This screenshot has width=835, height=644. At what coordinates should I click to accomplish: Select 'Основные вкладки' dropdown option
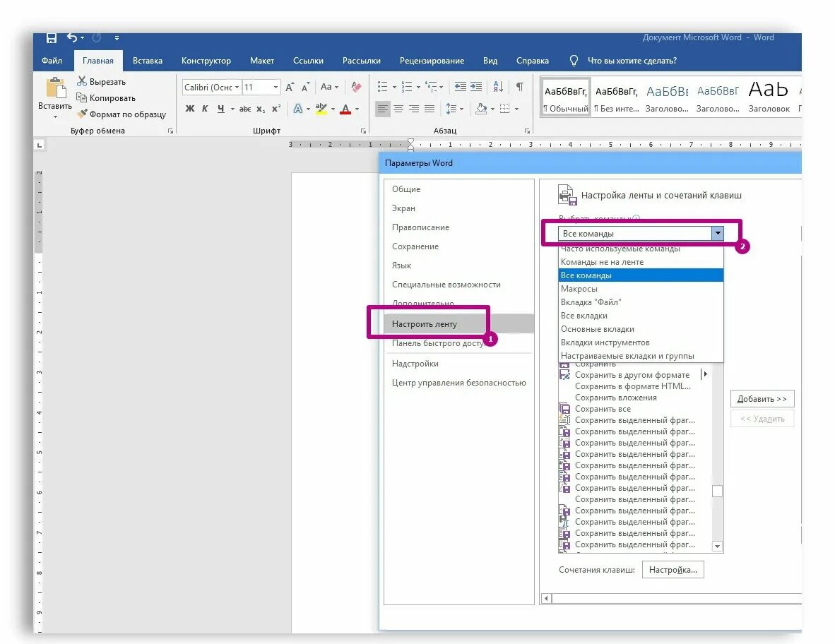click(x=641, y=329)
